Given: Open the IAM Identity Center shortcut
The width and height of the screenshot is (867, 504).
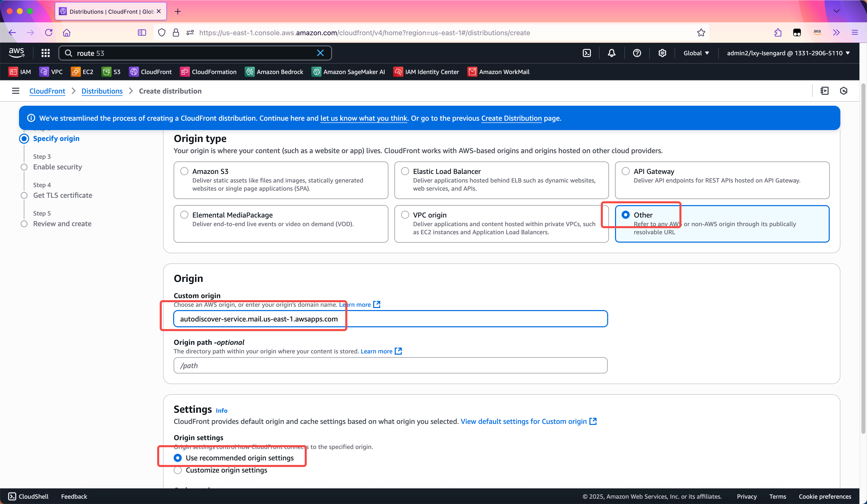Looking at the screenshot, I should point(426,72).
